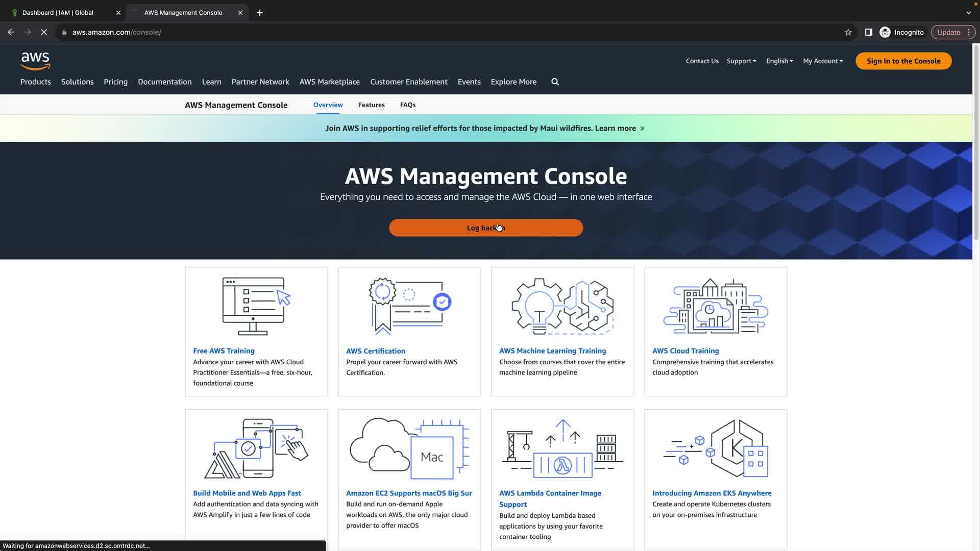Toggle the browser side panel icon

pyautogui.click(x=868, y=32)
